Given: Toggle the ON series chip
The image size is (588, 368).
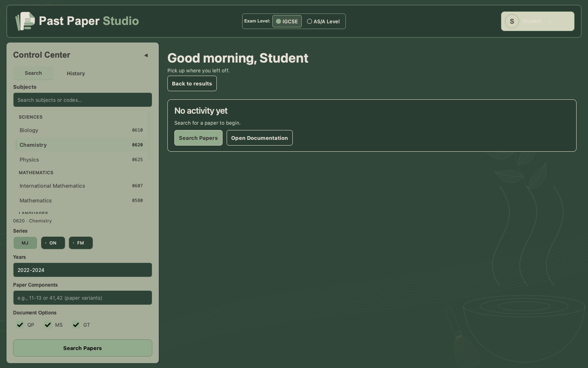Looking at the screenshot, I should point(53,243).
